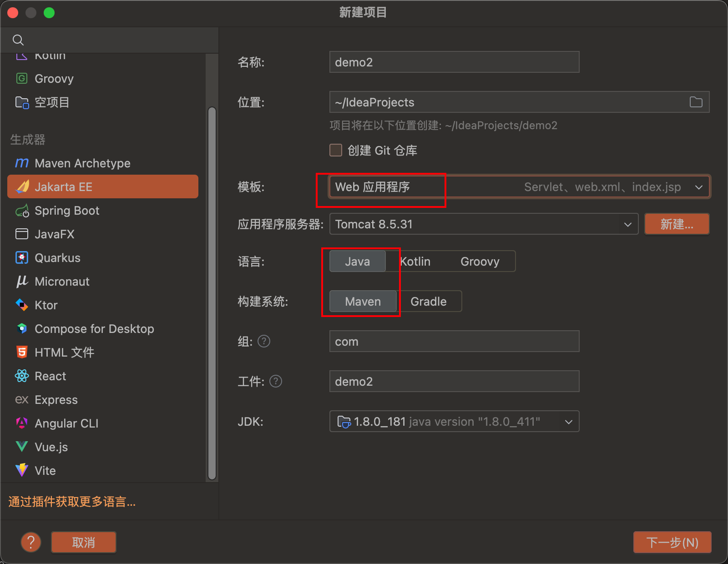Select Express generator
The height and width of the screenshot is (564, 728).
(x=103, y=400)
